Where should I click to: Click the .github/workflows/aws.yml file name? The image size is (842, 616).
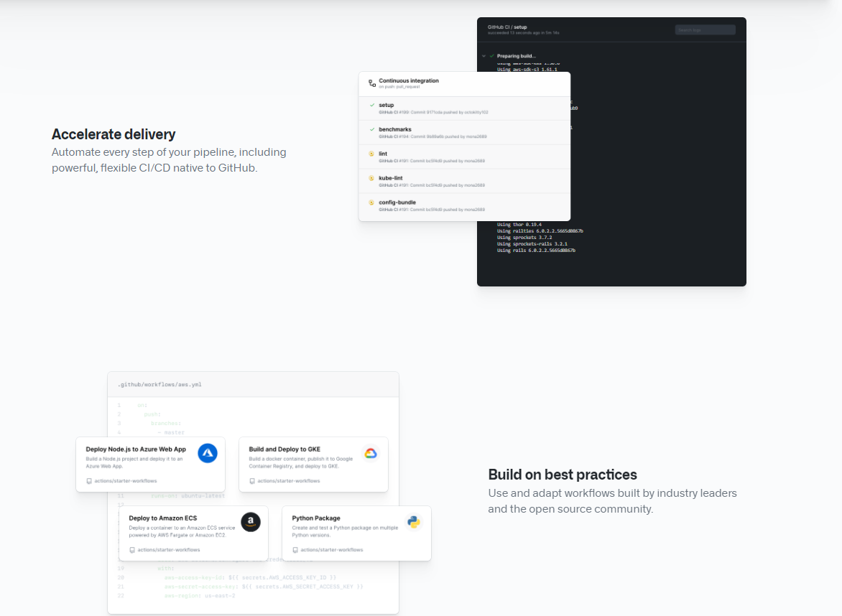click(x=159, y=385)
